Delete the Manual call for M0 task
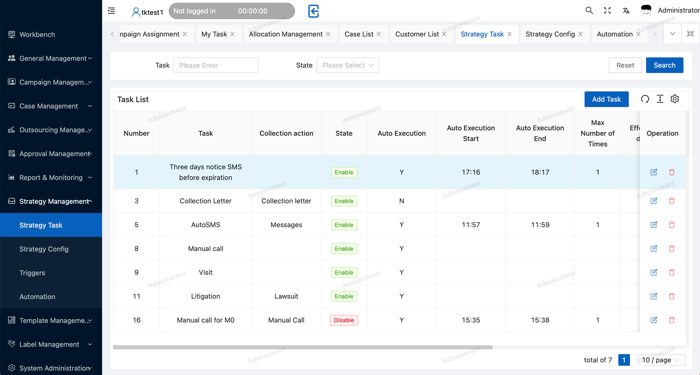This screenshot has height=375, width=700. point(671,320)
